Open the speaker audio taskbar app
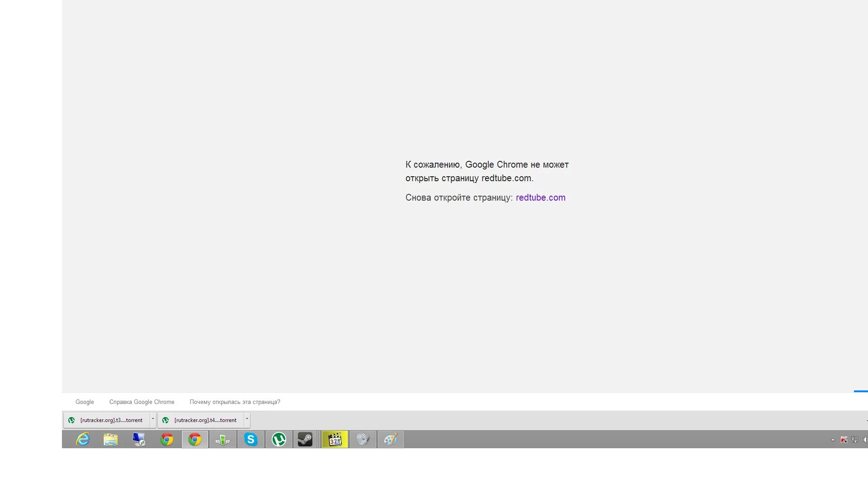Image resolution: width=868 pixels, height=488 pixels. (x=363, y=439)
